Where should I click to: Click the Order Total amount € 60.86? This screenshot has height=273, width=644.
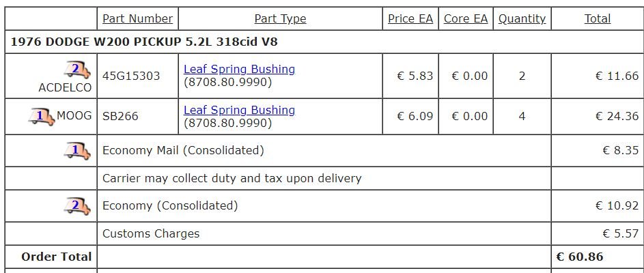(579, 257)
